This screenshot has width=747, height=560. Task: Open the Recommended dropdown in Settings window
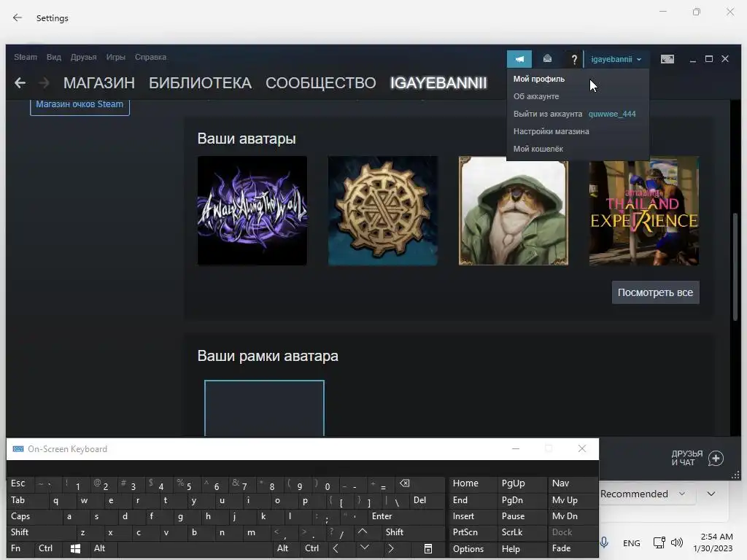(x=643, y=494)
